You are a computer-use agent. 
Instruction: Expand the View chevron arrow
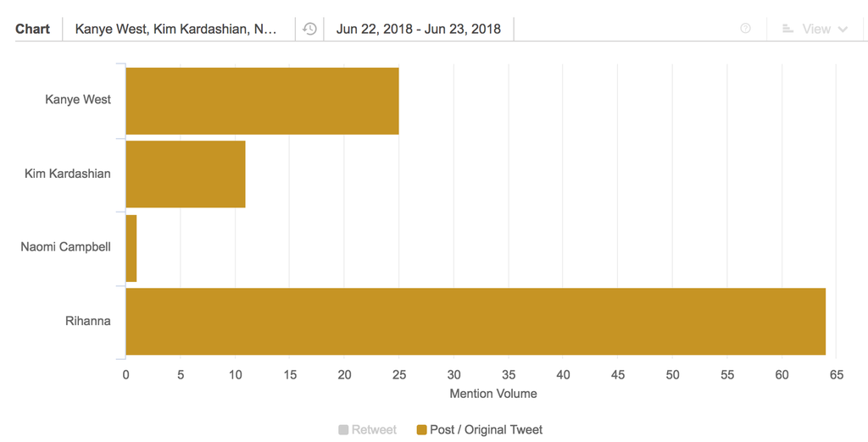pyautogui.click(x=843, y=29)
